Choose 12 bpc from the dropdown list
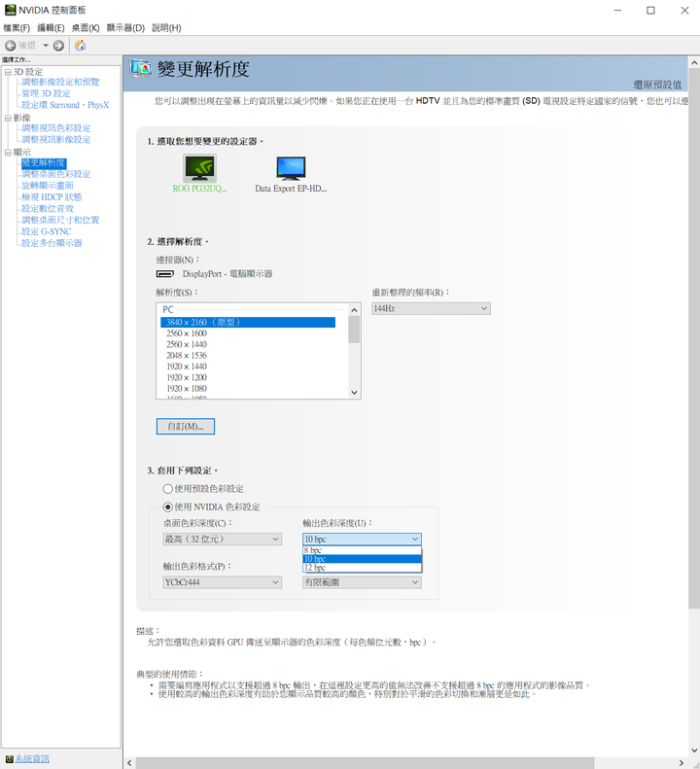 362,568
